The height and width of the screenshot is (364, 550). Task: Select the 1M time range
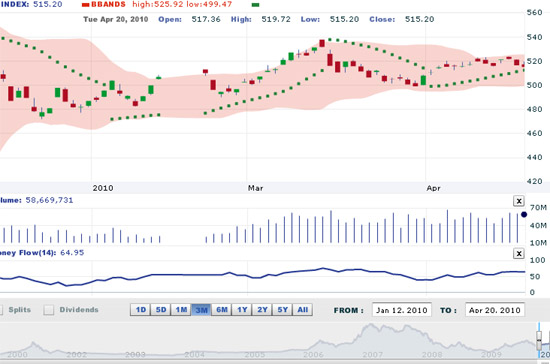tap(181, 310)
